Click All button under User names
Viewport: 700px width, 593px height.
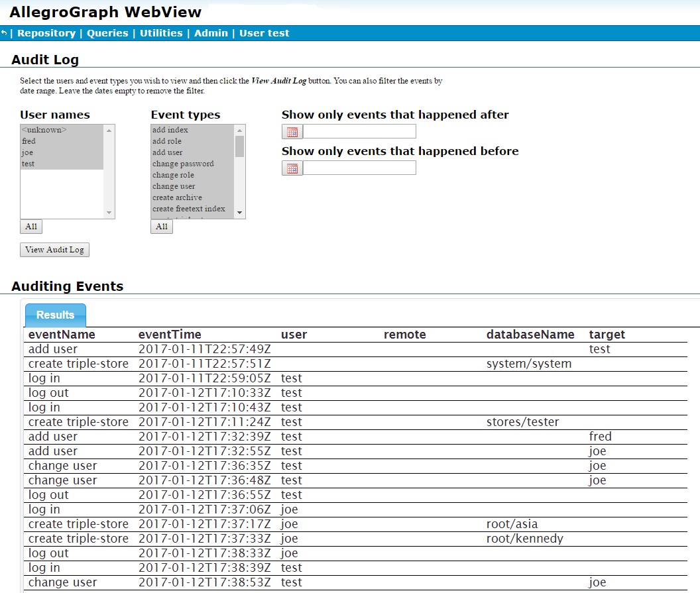[x=30, y=227]
